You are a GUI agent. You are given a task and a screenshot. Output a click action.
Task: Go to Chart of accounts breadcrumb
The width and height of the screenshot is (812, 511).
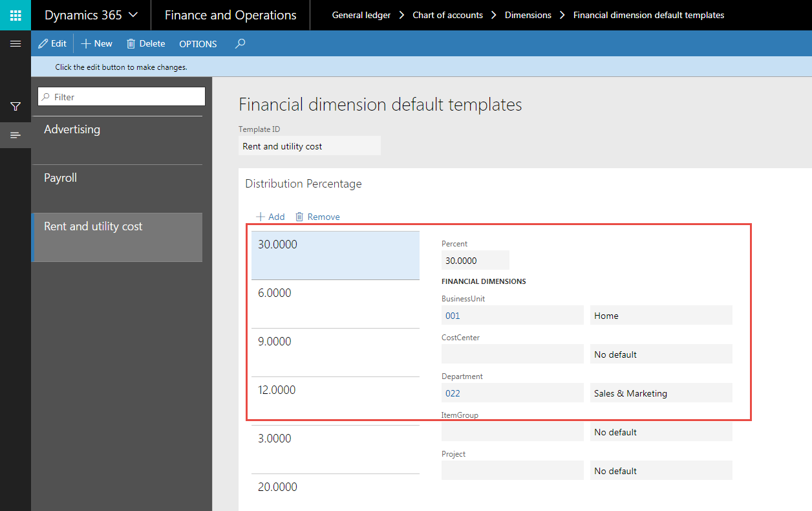point(447,15)
